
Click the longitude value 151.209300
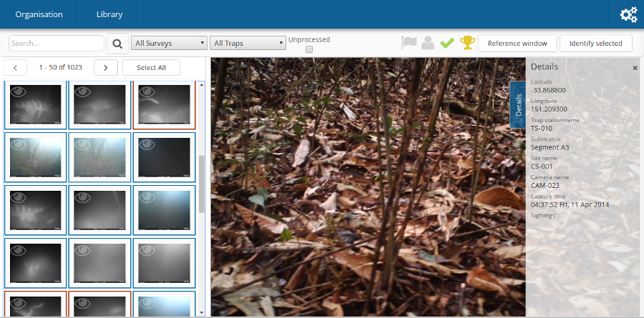pos(549,109)
